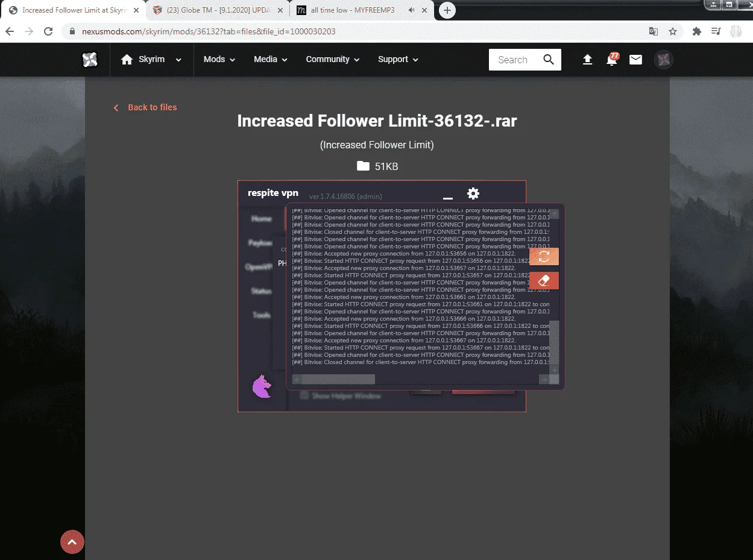The height and width of the screenshot is (560, 753).
Task: Click the ver 1.7.4.16806 (admin) label
Action: click(x=345, y=197)
